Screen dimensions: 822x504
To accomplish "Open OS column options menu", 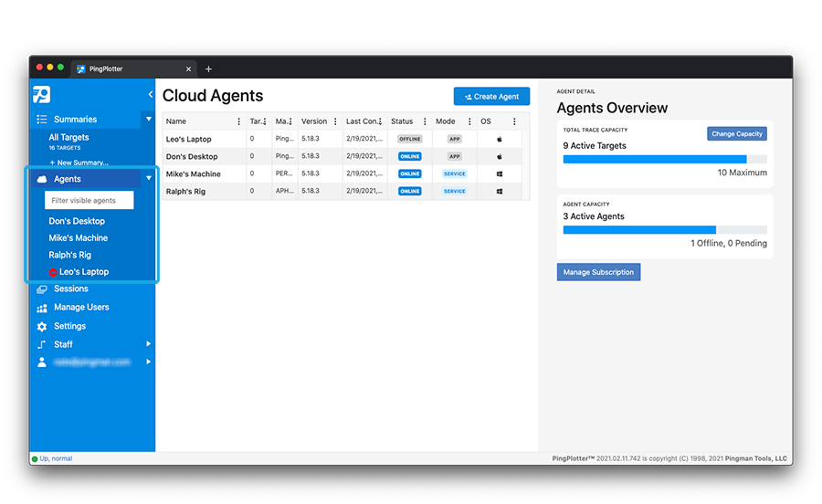I will pyautogui.click(x=514, y=121).
